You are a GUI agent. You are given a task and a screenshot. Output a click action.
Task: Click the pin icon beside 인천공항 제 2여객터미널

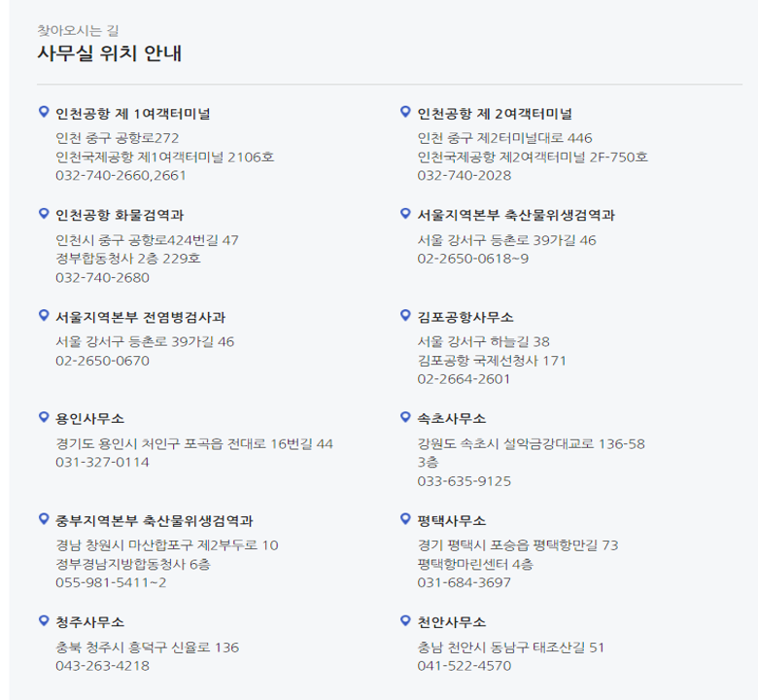tap(405, 112)
